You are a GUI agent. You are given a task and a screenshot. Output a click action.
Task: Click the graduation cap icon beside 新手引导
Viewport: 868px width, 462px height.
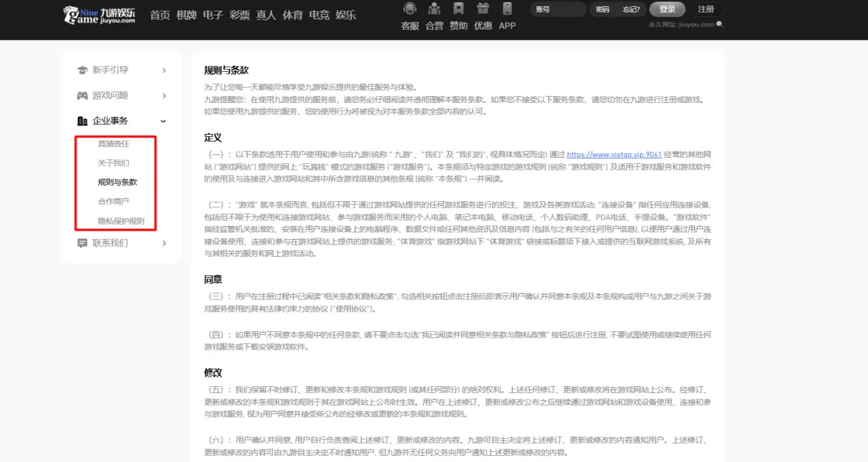[x=81, y=69]
